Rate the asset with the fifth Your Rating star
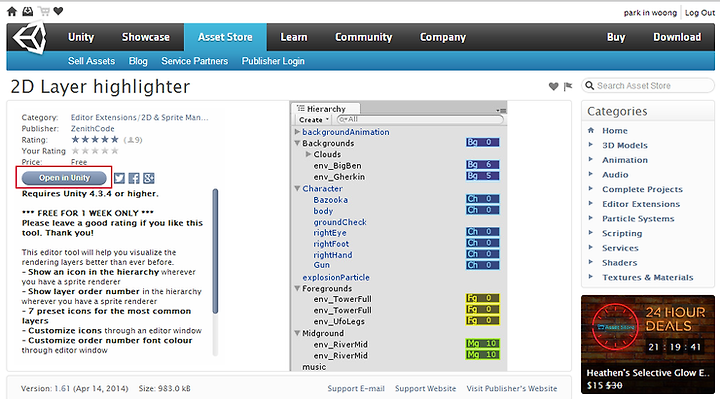The height and width of the screenshot is (399, 720). tap(115, 151)
